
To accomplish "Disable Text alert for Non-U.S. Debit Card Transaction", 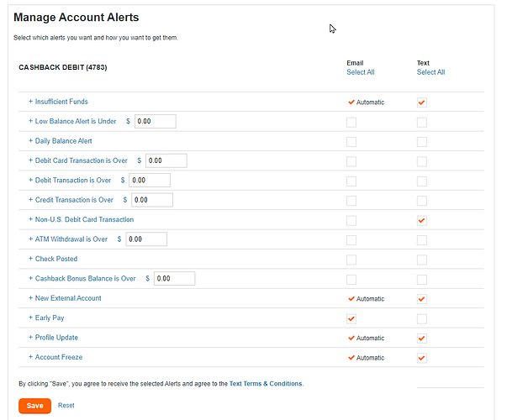I will point(422,220).
